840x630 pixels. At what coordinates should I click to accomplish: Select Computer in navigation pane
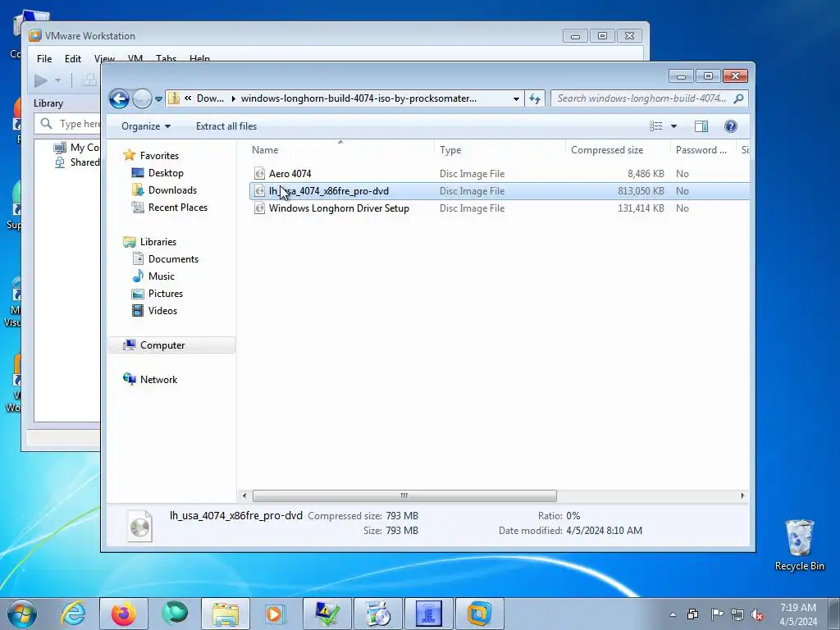click(171, 345)
